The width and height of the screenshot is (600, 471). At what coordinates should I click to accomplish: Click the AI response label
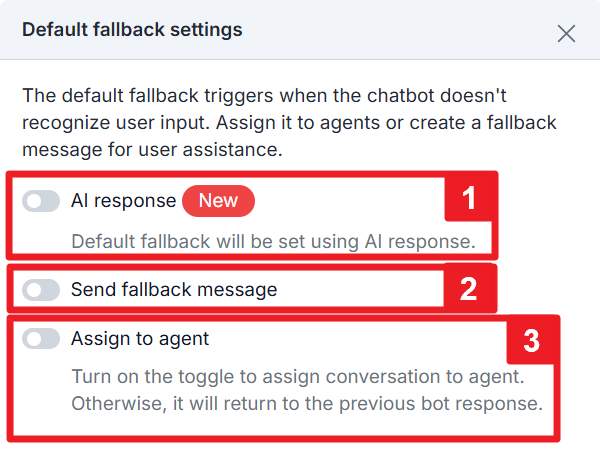click(123, 201)
